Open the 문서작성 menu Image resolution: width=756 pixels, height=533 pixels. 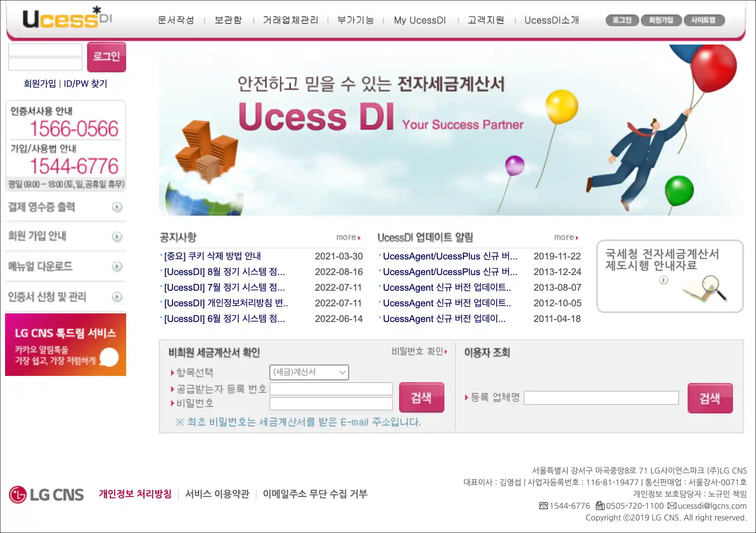[176, 20]
